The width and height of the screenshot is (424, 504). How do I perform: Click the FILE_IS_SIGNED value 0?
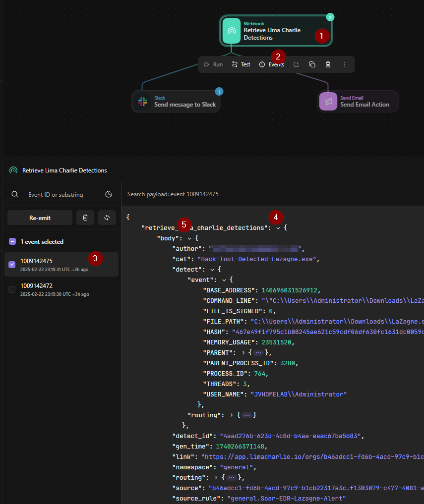coord(271,311)
